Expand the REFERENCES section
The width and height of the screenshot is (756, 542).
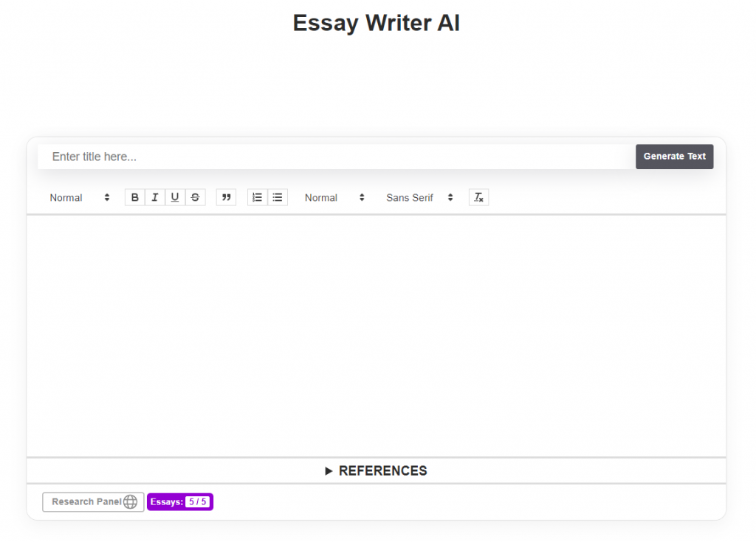tap(377, 470)
